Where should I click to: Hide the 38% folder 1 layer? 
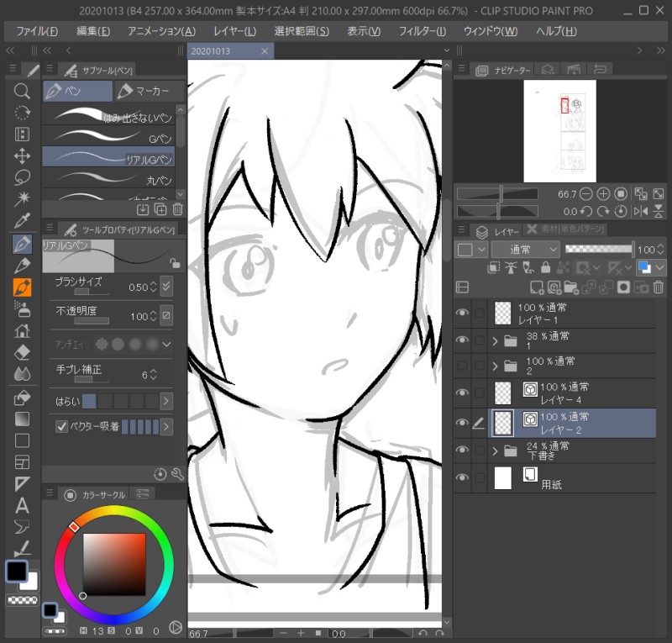[462, 340]
